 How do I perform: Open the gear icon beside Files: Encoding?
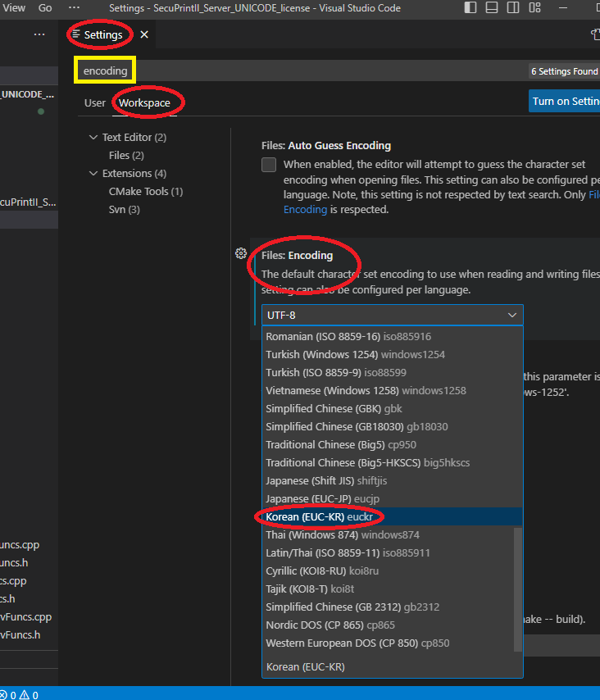(241, 253)
